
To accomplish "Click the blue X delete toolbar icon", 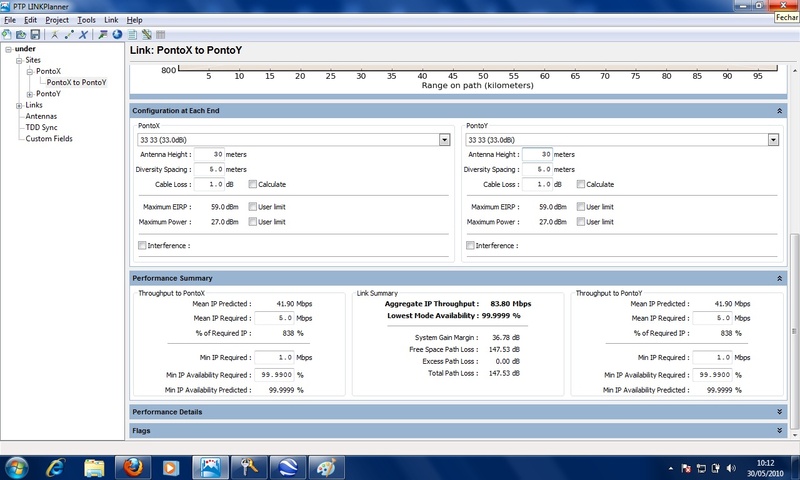I will (82, 34).
